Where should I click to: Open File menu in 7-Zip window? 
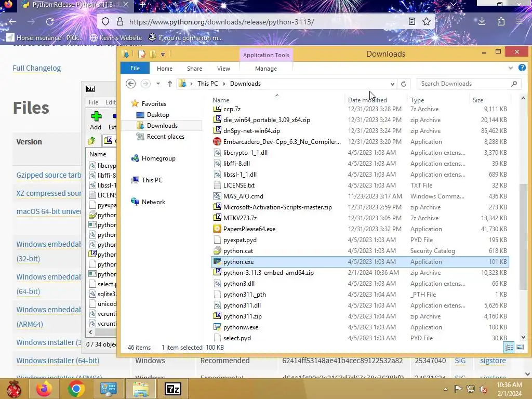[94, 102]
